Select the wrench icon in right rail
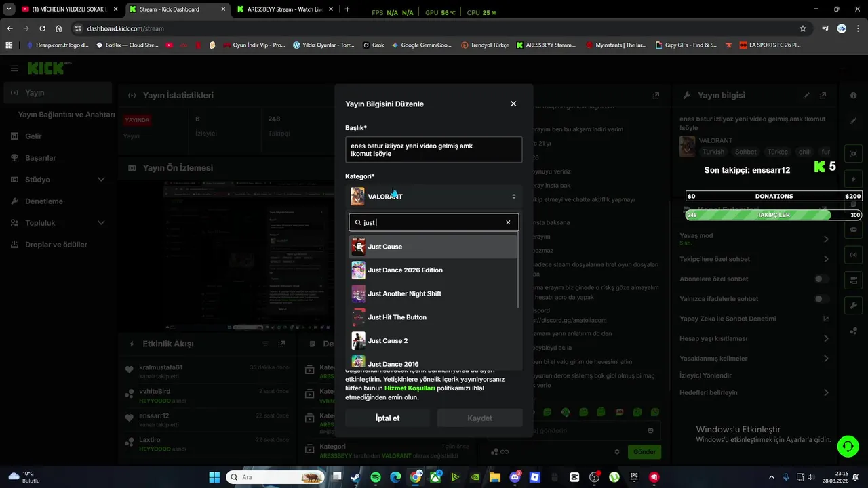This screenshot has height=488, width=868. [853, 306]
